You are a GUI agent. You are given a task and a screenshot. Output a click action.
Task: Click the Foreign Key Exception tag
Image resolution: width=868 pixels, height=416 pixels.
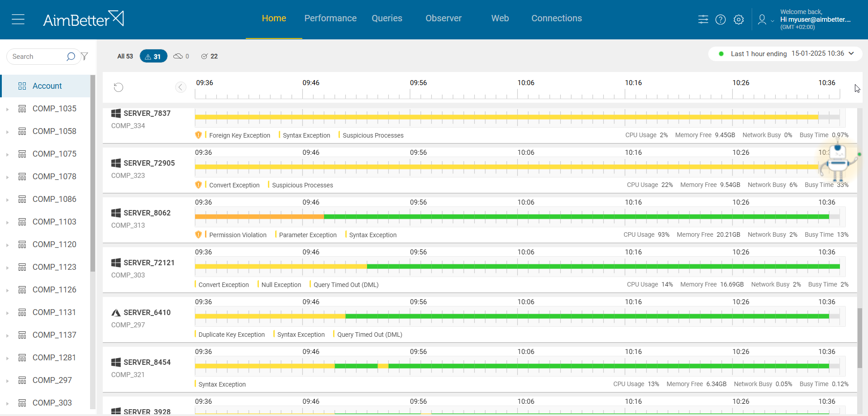click(x=239, y=135)
